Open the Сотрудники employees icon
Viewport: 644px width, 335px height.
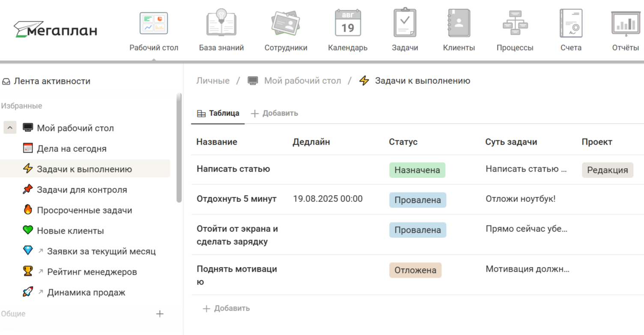[286, 24]
